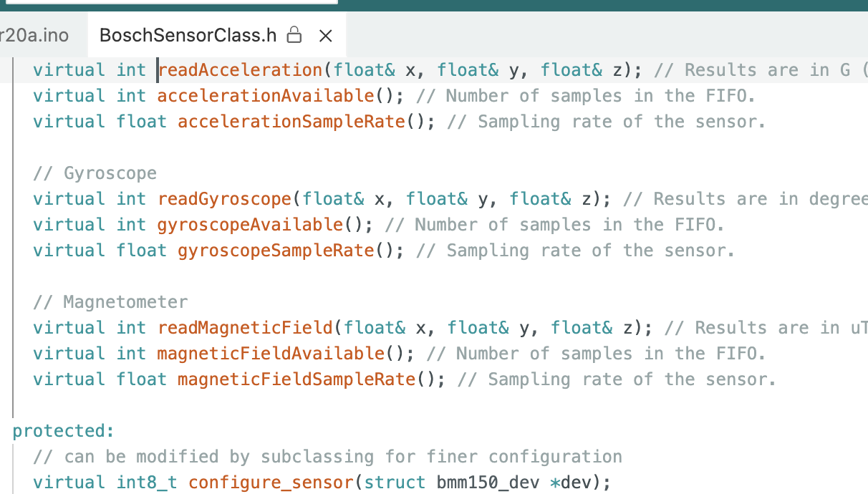The height and width of the screenshot is (494, 868).
Task: Click the "// Magnetometer" comment line
Action: tap(110, 302)
